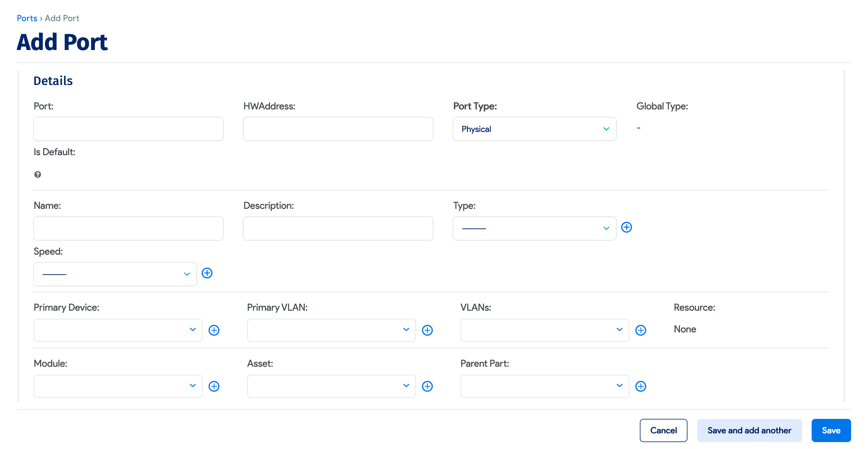Click the plus icon next to Type
Screen dimensions: 868x449
tap(626, 228)
